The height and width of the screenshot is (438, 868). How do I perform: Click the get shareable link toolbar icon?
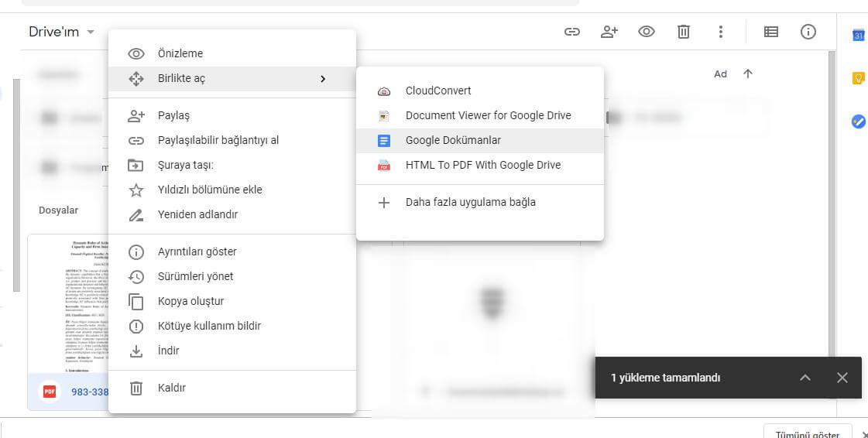point(572,32)
